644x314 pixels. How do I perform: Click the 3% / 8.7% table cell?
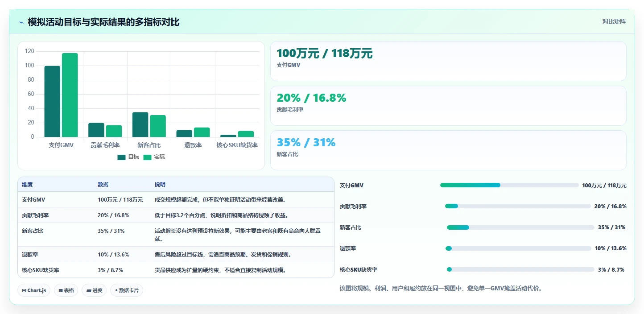tap(122, 270)
